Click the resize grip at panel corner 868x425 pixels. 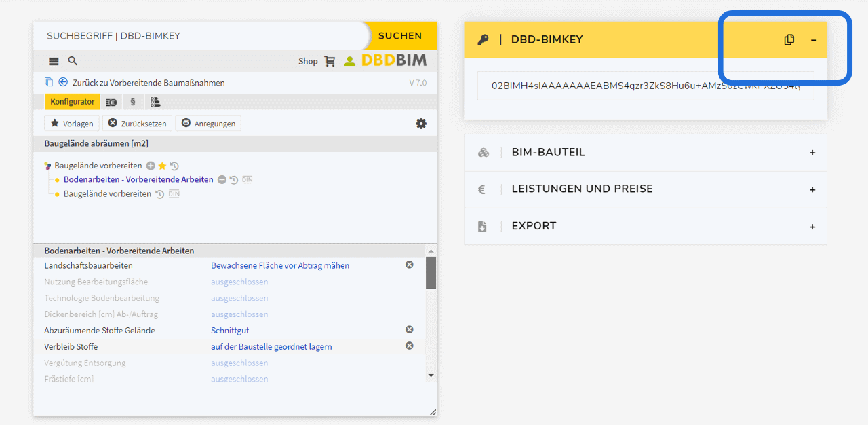click(433, 411)
